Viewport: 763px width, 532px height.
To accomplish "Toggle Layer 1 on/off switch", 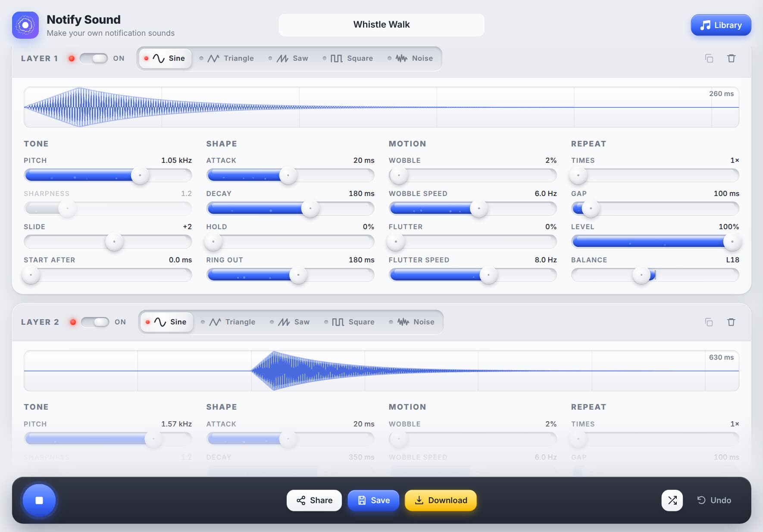I will click(94, 58).
